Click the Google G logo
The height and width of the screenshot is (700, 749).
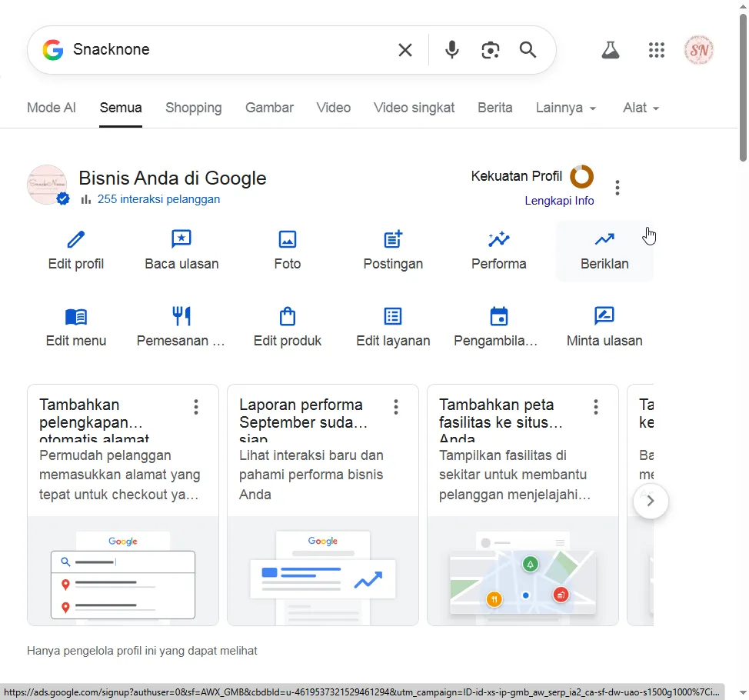pyautogui.click(x=53, y=50)
